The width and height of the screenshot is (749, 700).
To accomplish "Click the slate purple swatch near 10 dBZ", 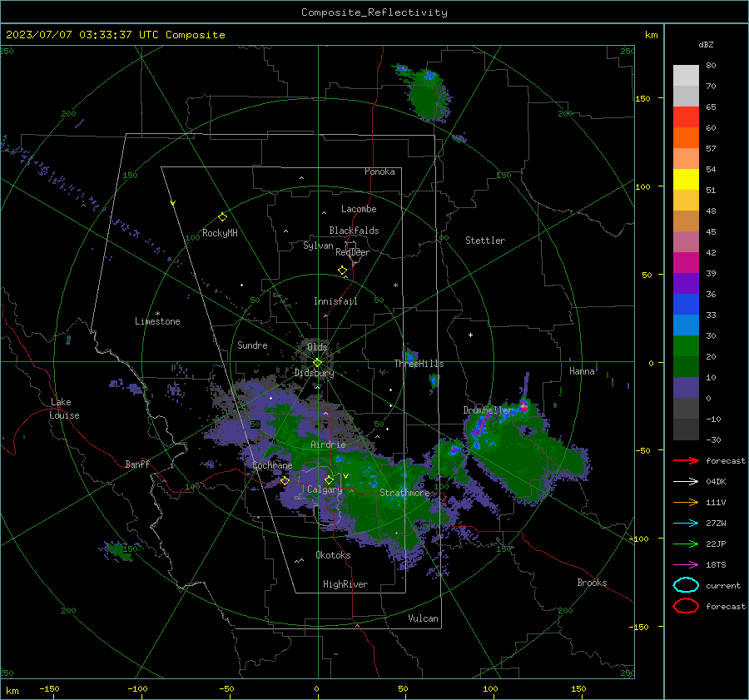I will click(x=686, y=388).
